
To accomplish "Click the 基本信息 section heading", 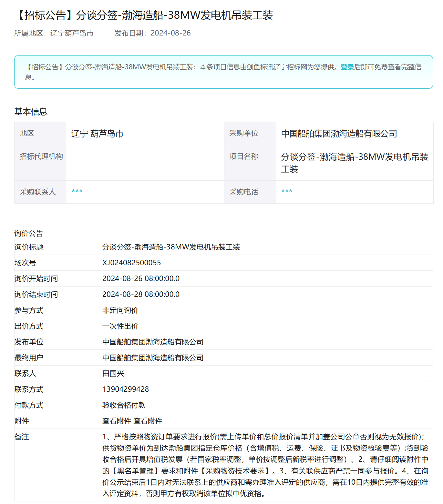I will tap(31, 112).
